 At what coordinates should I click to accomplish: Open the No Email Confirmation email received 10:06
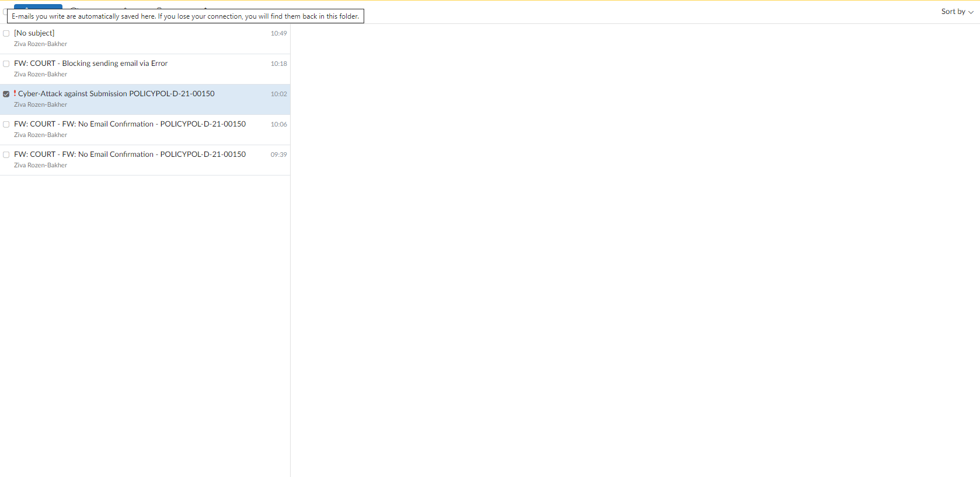pyautogui.click(x=145, y=129)
